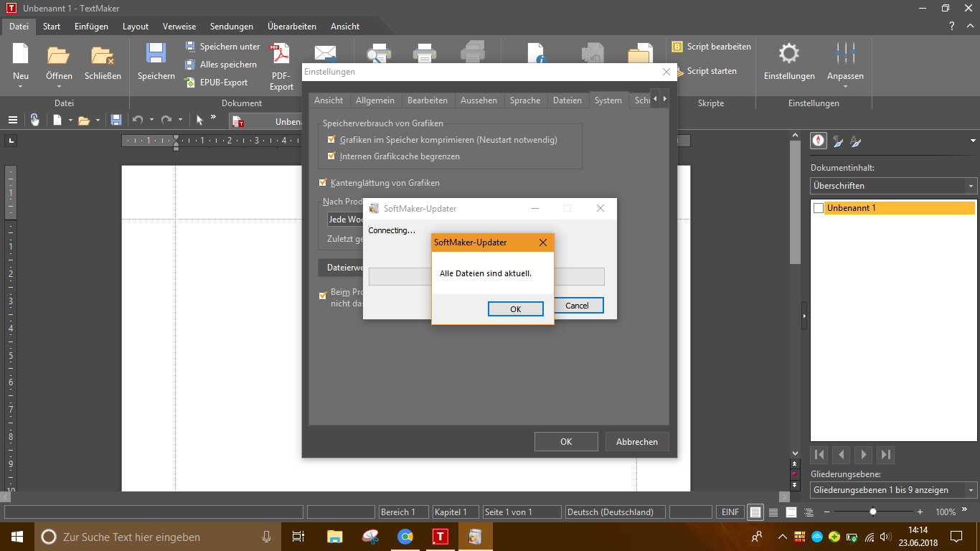Open the character styles sidebar icon

tap(855, 141)
